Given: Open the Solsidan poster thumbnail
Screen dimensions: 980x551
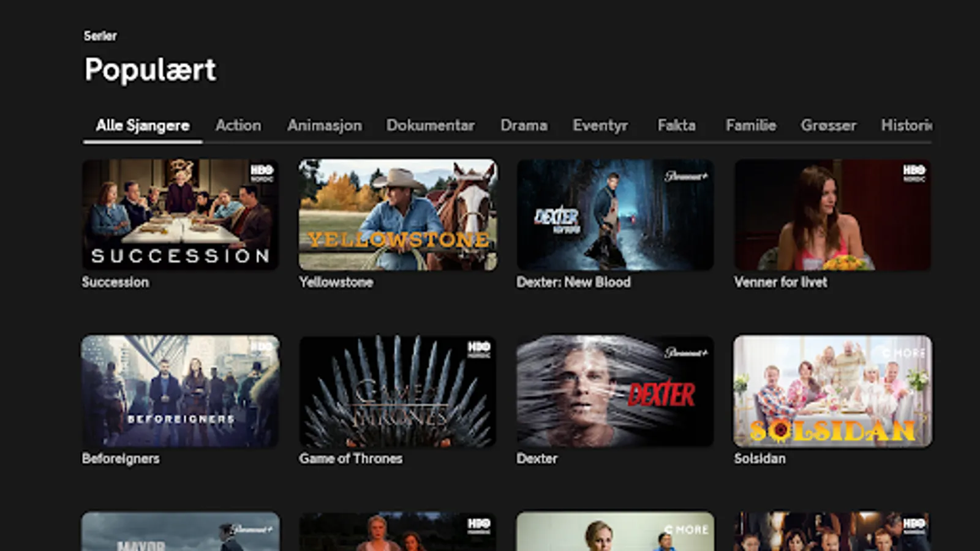Looking at the screenshot, I should (x=833, y=391).
